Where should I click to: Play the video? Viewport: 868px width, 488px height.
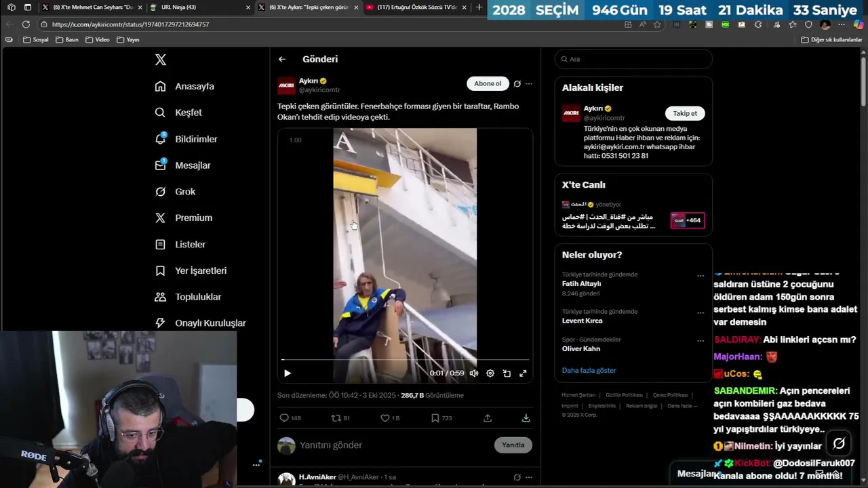288,373
